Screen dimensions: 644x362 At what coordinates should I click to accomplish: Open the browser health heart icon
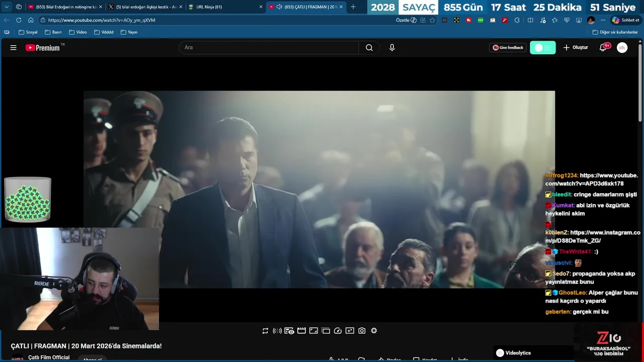coord(567,20)
